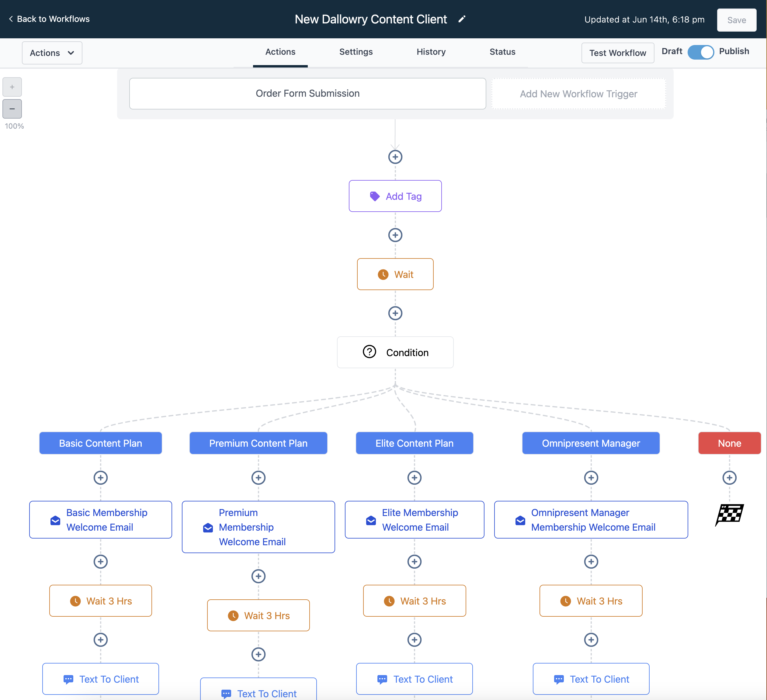This screenshot has width=767, height=700.
Task: Click the Save button
Action: pyautogui.click(x=737, y=20)
